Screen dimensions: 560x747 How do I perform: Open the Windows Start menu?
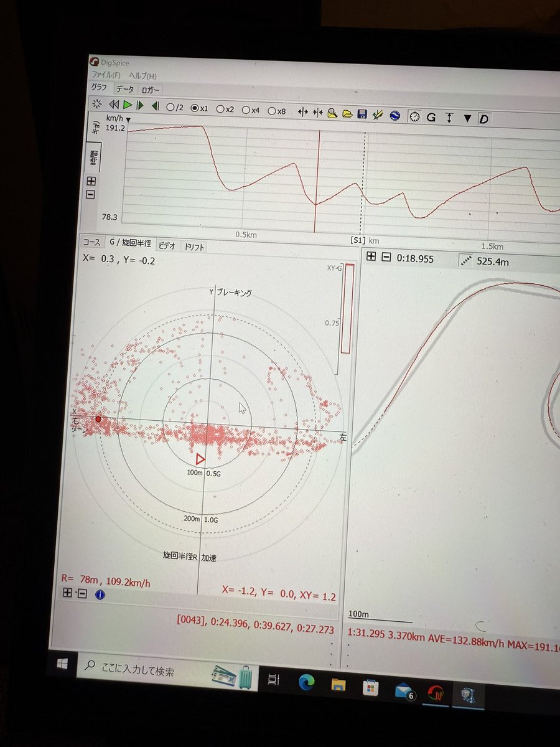click(62, 664)
